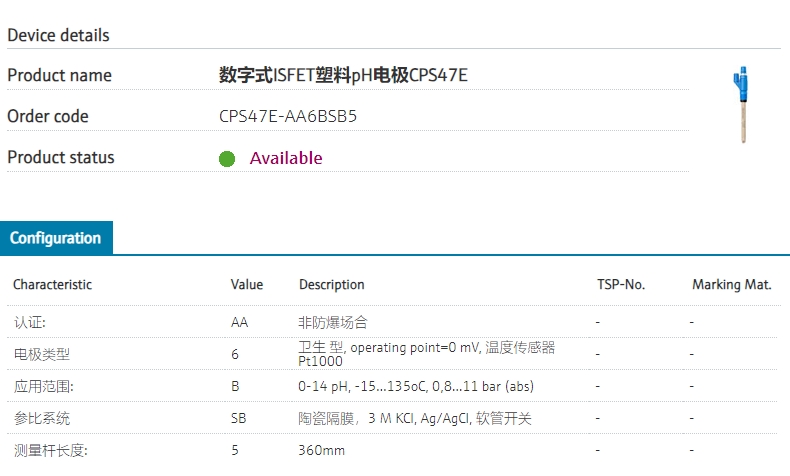Screen dimensions: 790x476
Task: Click the Value column header
Action: click(x=247, y=285)
